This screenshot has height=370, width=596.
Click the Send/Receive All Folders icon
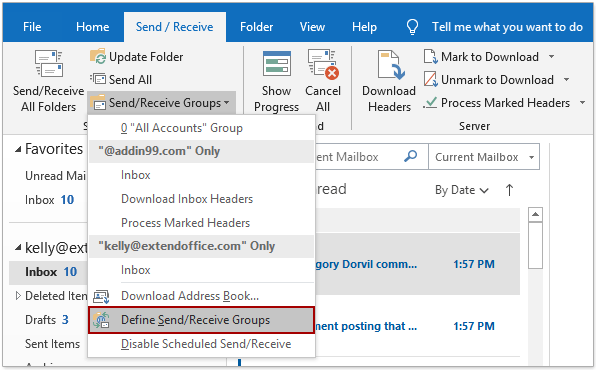click(49, 64)
